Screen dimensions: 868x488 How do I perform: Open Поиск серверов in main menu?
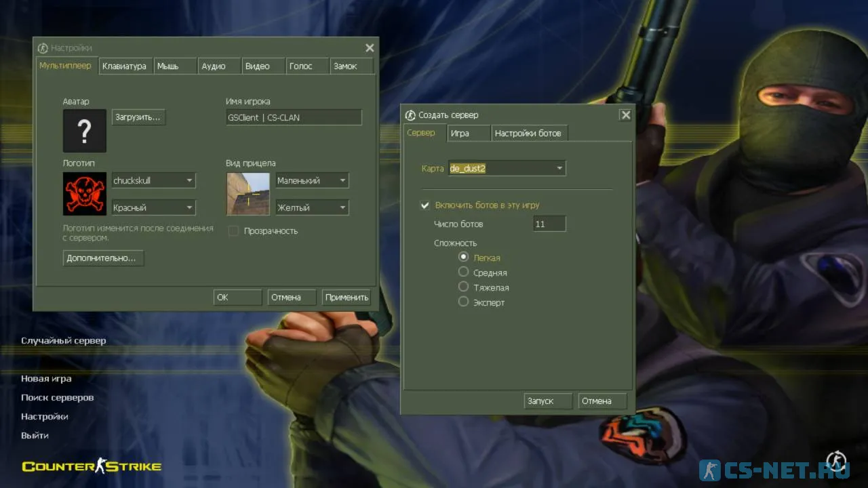pos(58,398)
